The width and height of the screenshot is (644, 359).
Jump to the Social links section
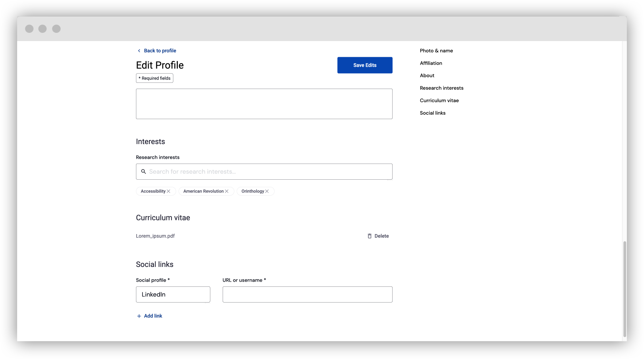pyautogui.click(x=433, y=113)
